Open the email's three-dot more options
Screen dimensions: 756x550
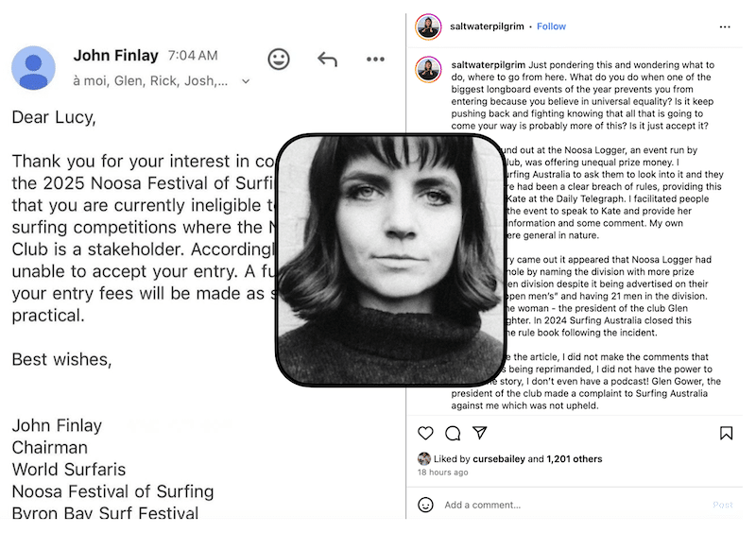375,60
